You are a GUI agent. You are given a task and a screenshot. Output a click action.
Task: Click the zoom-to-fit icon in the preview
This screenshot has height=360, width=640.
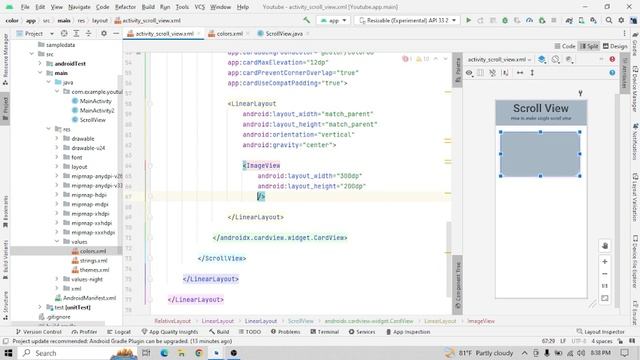pos(605,298)
